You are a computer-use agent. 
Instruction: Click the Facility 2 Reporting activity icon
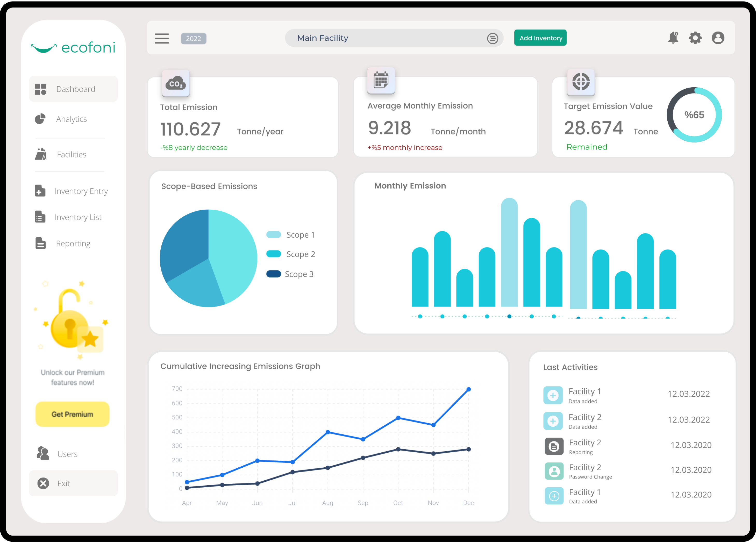point(554,446)
